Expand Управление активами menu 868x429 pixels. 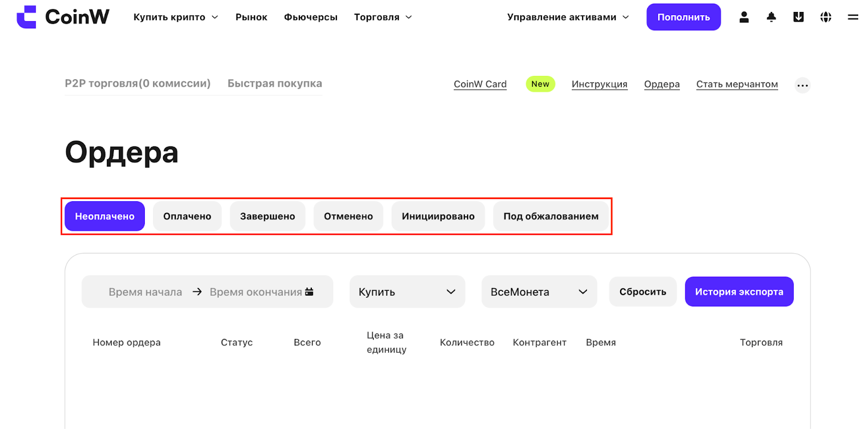tap(568, 17)
